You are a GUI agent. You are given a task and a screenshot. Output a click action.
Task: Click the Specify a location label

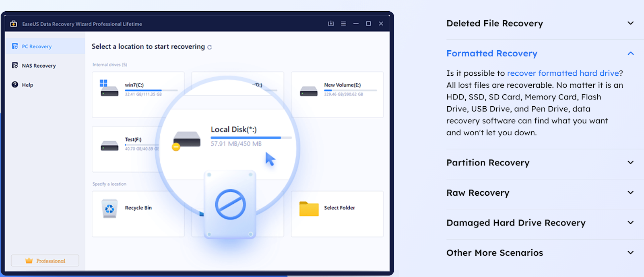click(x=109, y=184)
